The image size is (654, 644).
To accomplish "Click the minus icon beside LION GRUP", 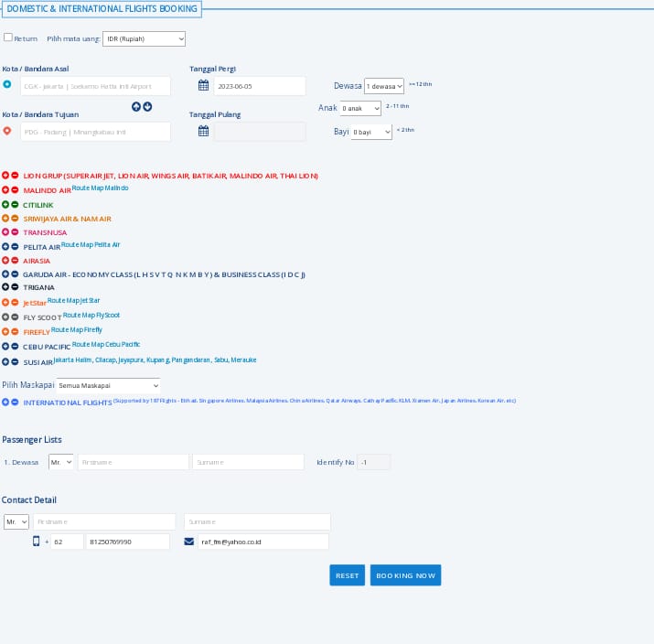I will 15,176.
